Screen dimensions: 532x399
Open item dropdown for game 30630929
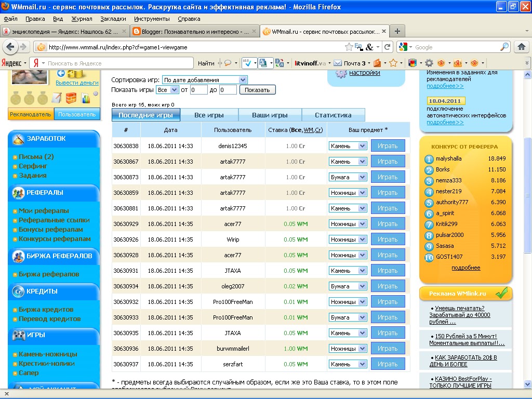(x=348, y=224)
